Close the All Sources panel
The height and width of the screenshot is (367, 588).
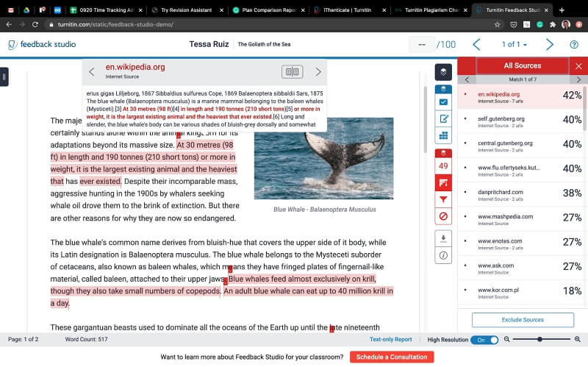(x=578, y=66)
